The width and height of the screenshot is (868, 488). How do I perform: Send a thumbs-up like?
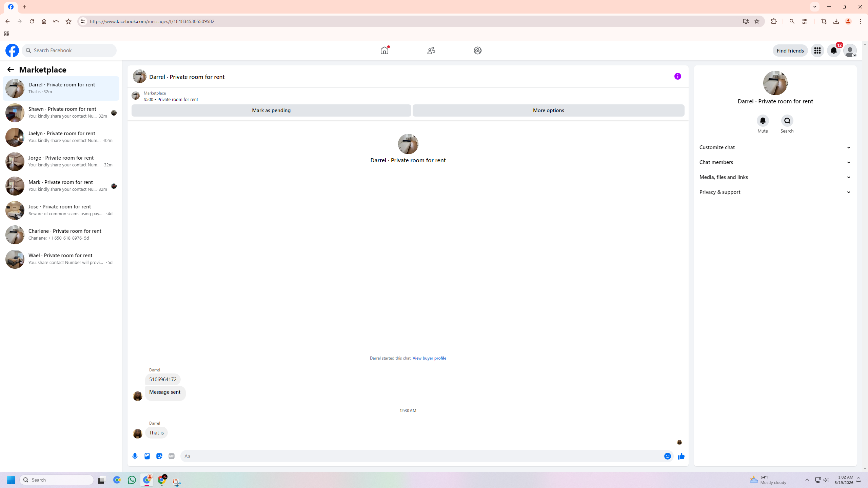click(681, 456)
